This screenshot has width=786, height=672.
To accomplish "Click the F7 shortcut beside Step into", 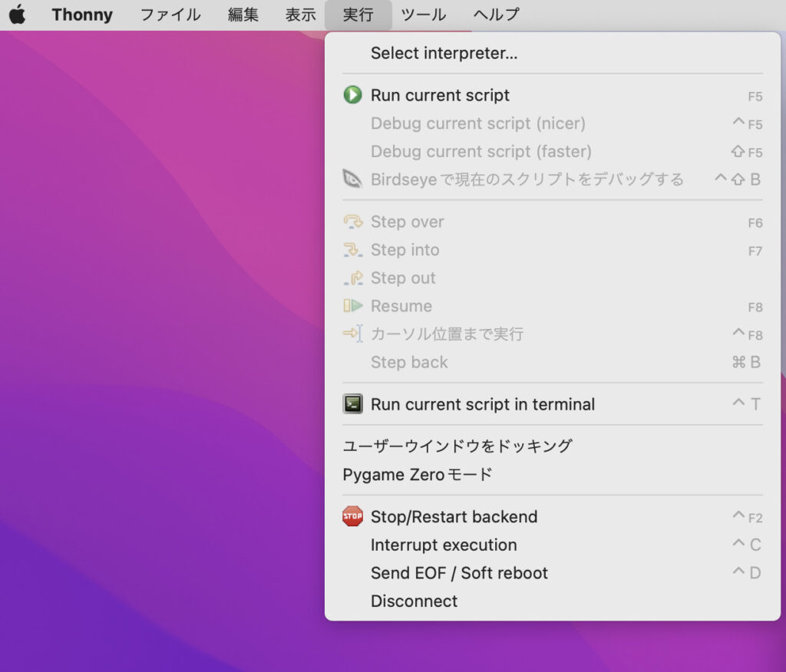I will 755,251.
